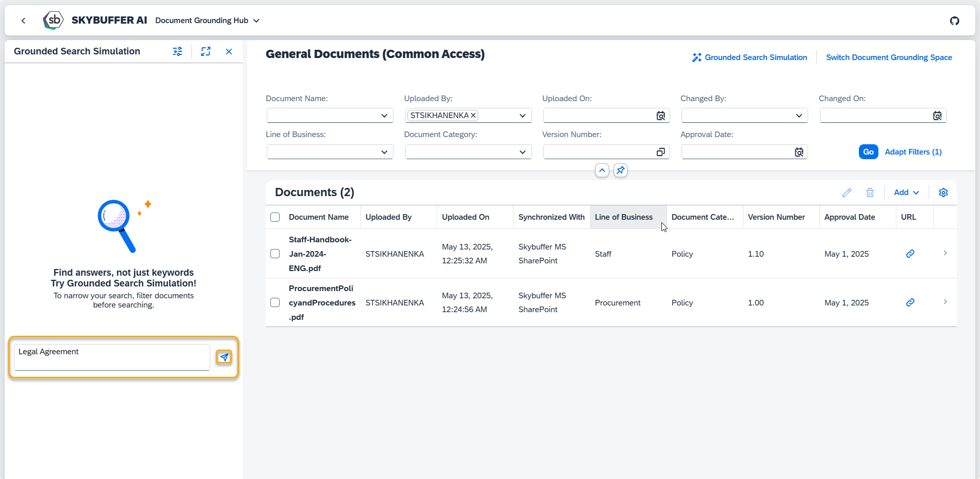The height and width of the screenshot is (479, 980).
Task: Click version number 1.00 cell
Action: pyautogui.click(x=756, y=303)
